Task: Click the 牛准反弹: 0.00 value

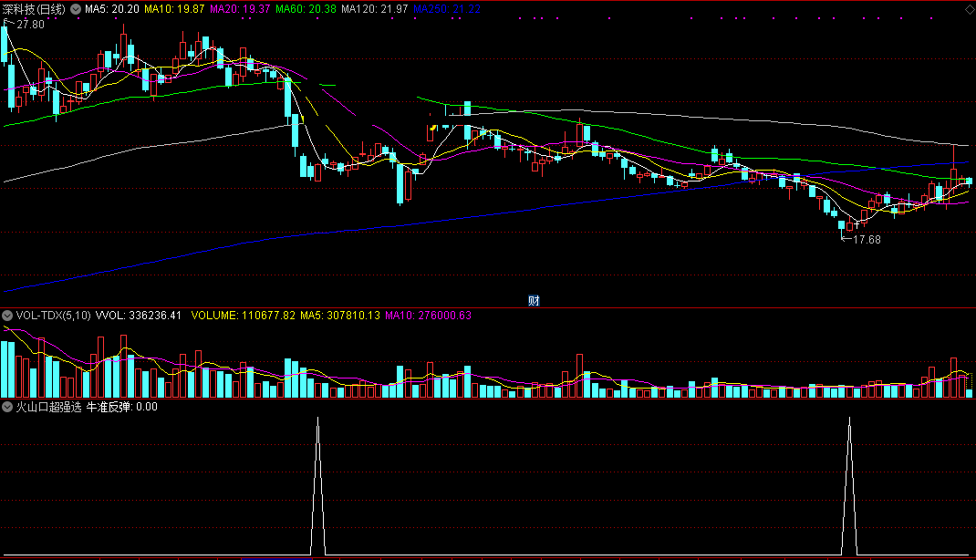Action: pyautogui.click(x=122, y=407)
